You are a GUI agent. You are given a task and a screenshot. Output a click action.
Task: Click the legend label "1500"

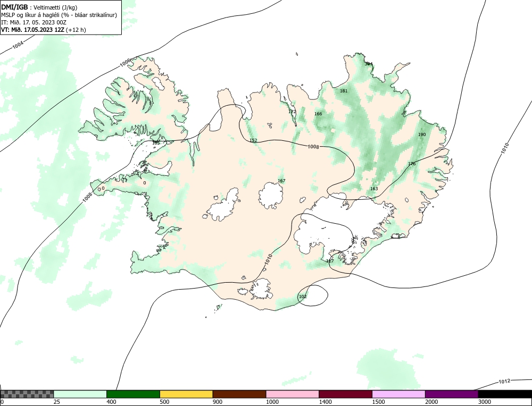(x=378, y=402)
